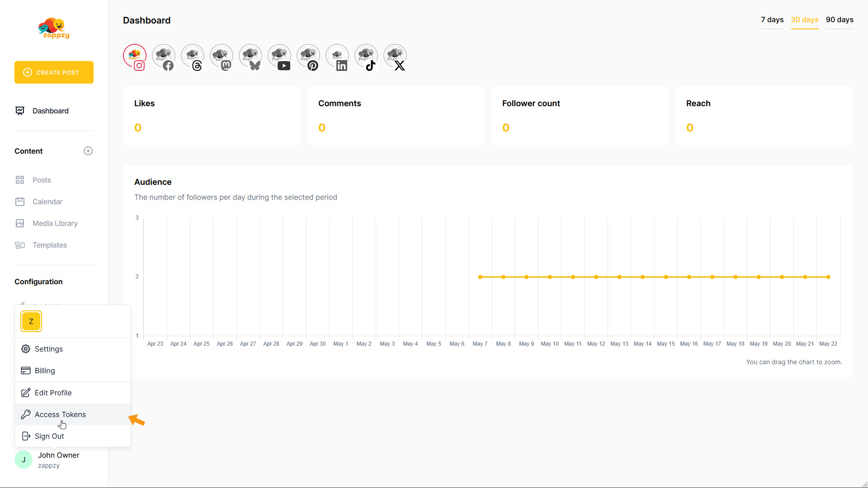This screenshot has width=868, height=488.
Task: Open the Calendar page in sidebar
Action: [x=47, y=202]
